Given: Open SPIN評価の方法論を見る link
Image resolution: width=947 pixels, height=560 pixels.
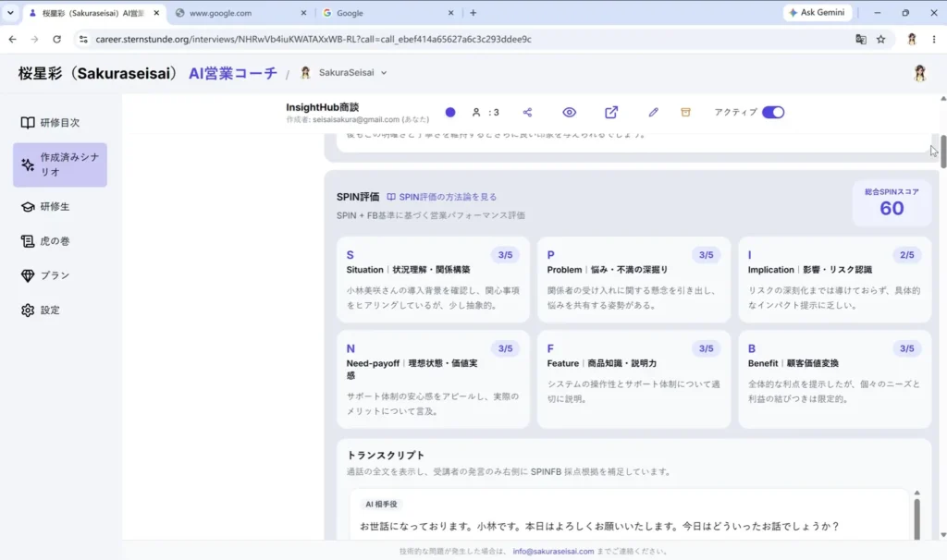Looking at the screenshot, I should pyautogui.click(x=441, y=197).
